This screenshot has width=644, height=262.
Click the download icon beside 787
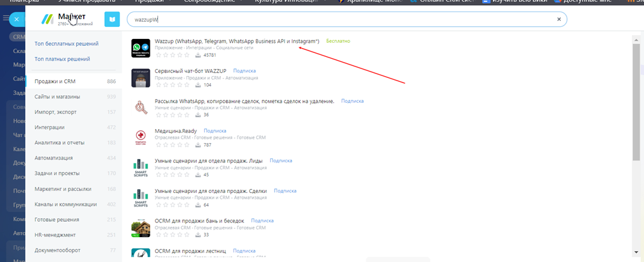[198, 144]
